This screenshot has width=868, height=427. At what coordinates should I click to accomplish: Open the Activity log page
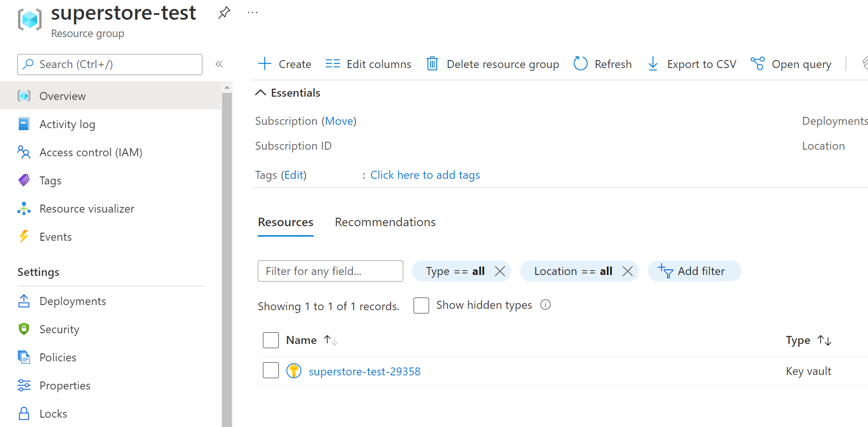pos(67,124)
